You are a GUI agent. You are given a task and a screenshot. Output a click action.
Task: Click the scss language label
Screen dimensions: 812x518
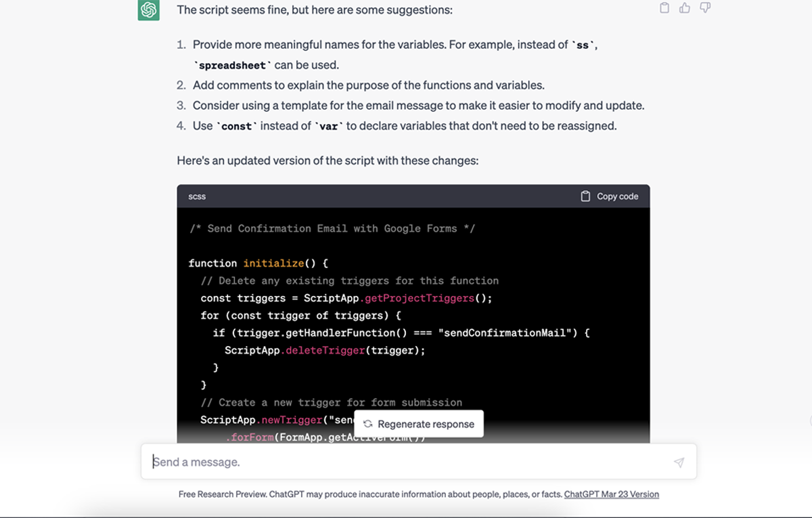tap(197, 196)
